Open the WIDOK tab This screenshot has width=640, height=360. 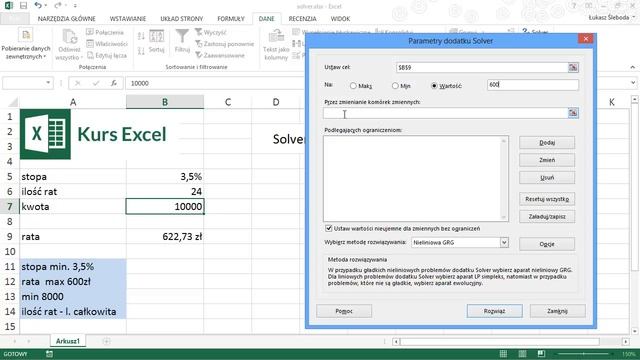coord(340,19)
